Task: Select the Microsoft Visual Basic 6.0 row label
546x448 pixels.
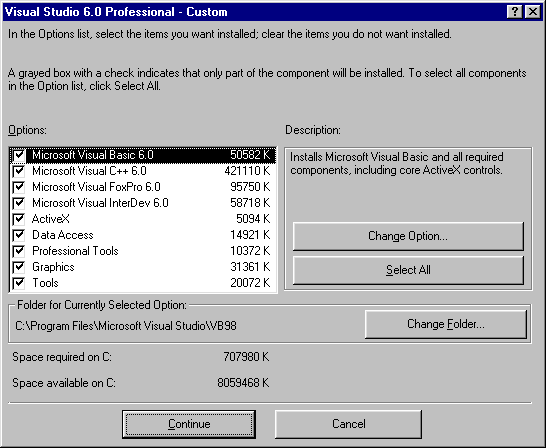Action: pyautogui.click(x=93, y=155)
